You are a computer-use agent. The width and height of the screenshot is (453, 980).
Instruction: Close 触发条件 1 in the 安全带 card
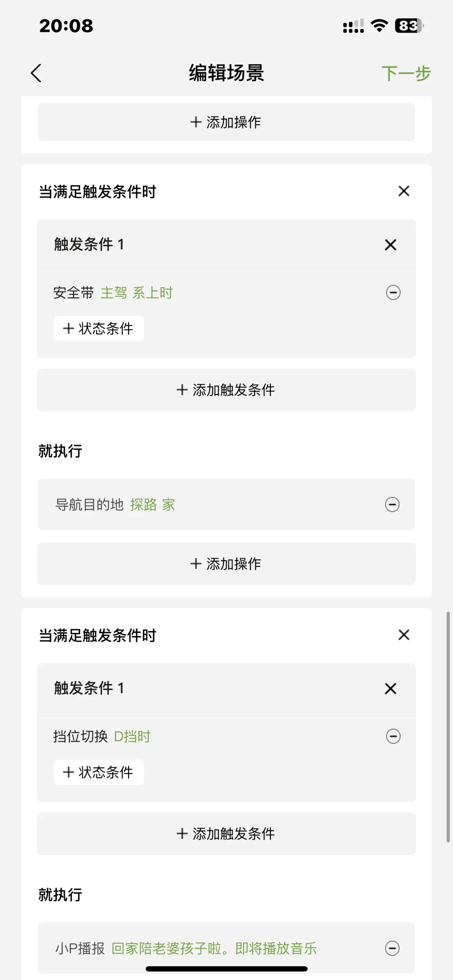[390, 245]
